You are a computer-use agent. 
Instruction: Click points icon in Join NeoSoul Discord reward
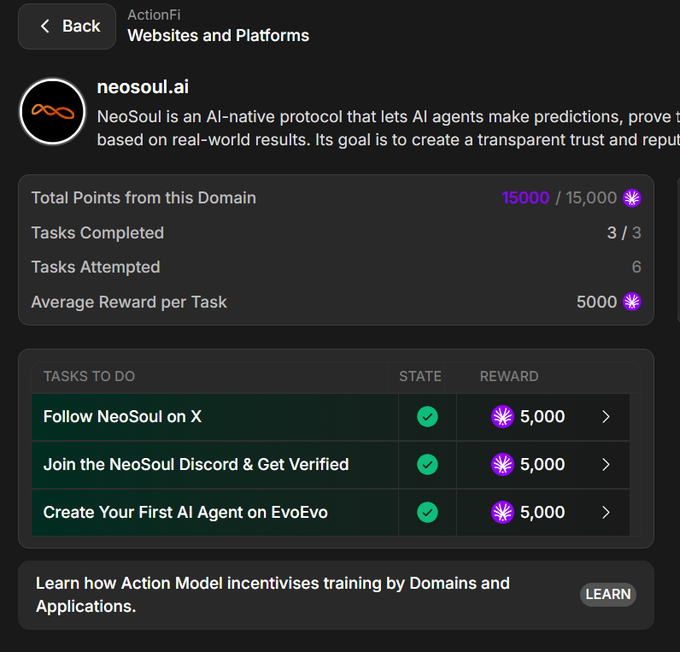point(503,465)
